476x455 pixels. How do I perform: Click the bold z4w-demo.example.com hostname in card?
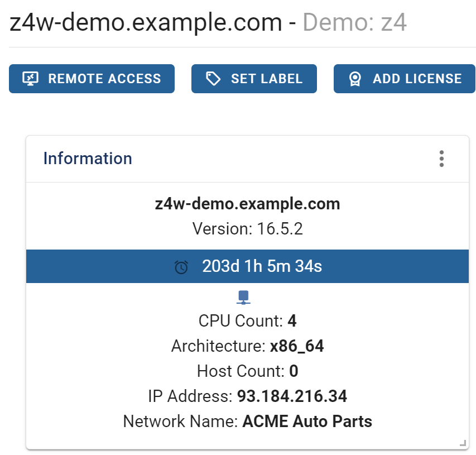click(247, 204)
